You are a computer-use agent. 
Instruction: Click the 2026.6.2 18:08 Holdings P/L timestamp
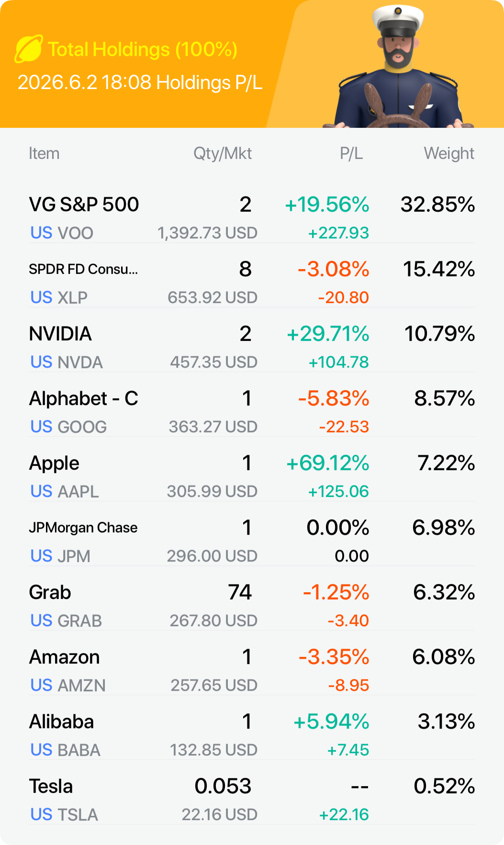coord(140,82)
